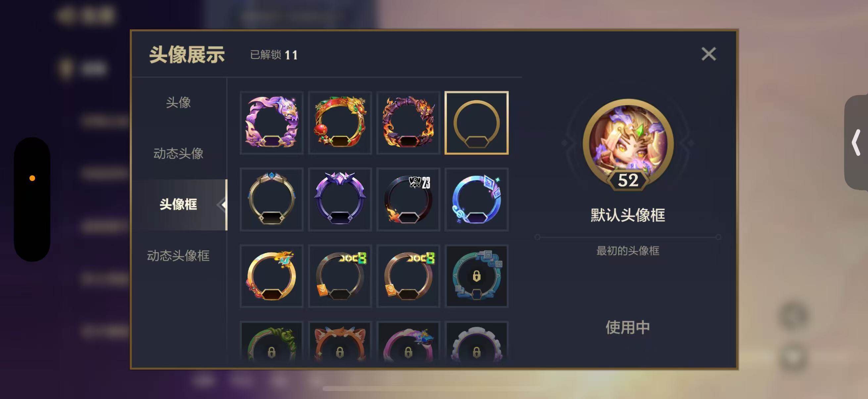
Task: Open the 头像 tab
Action: coord(178,102)
